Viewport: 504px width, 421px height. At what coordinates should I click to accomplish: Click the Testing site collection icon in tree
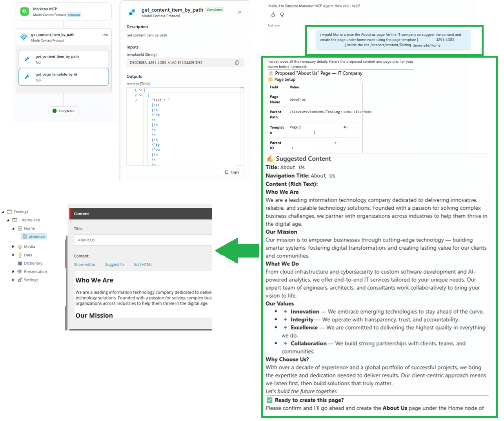9,212
